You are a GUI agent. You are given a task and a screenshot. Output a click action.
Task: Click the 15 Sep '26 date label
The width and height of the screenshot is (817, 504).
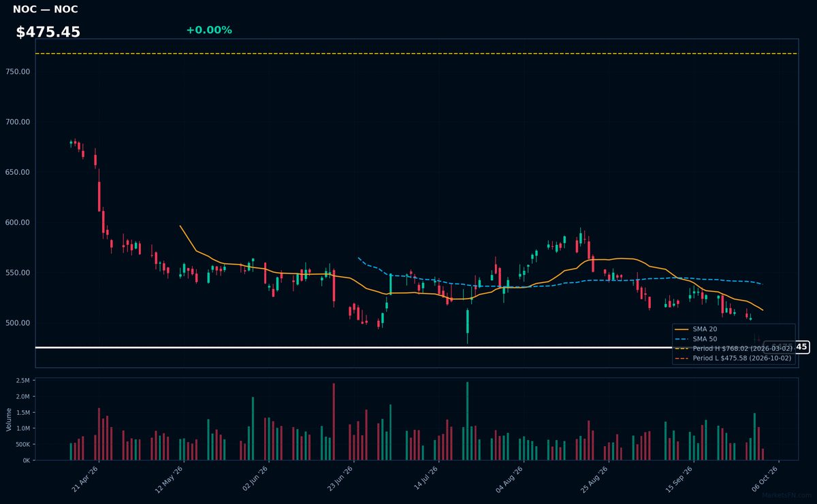click(678, 479)
